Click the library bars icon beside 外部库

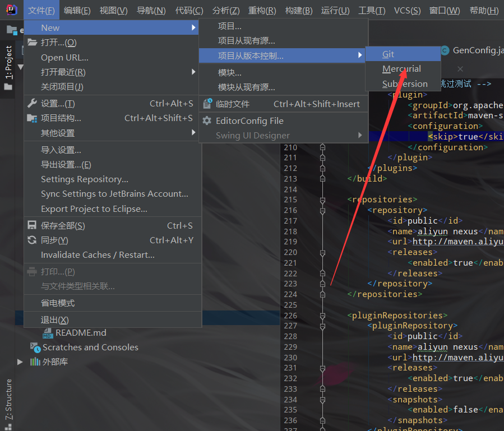35,362
